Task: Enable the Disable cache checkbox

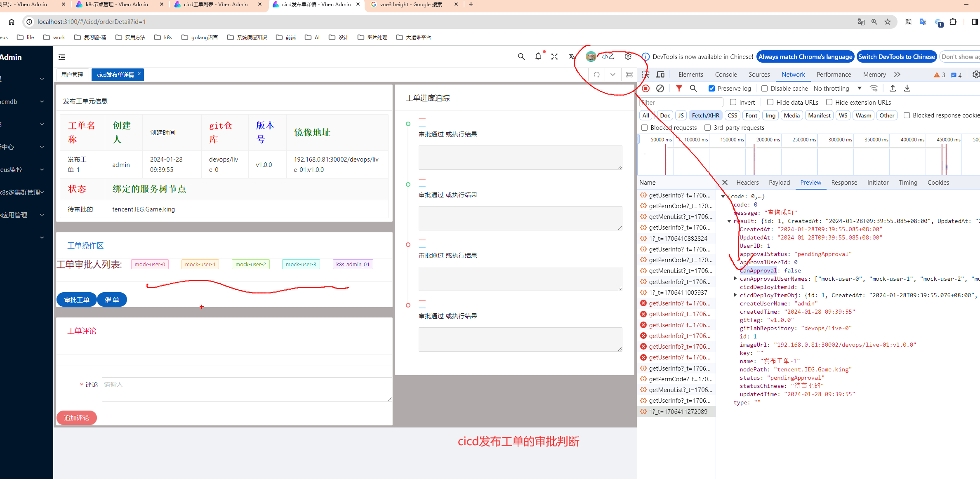Action: (764, 89)
